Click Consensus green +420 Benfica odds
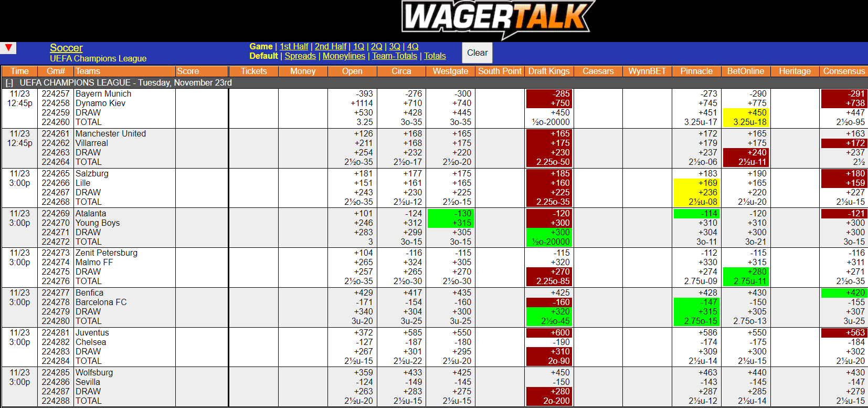868x408 pixels. (844, 293)
